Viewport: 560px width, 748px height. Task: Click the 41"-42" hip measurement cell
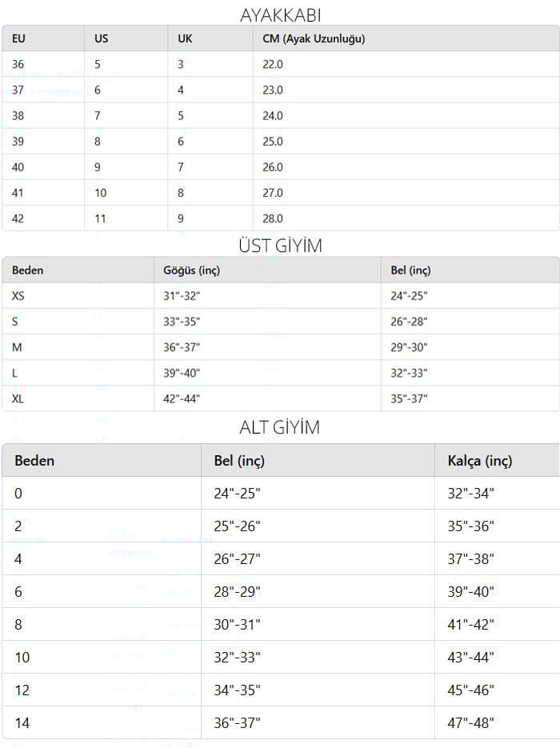470,625
